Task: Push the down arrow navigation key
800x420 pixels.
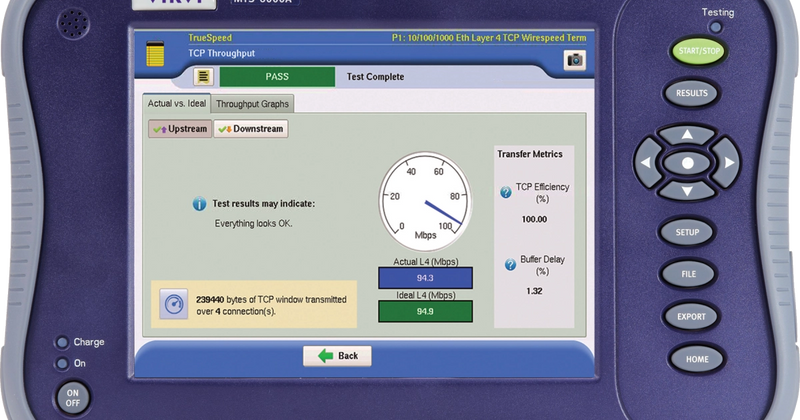Action: [687, 191]
